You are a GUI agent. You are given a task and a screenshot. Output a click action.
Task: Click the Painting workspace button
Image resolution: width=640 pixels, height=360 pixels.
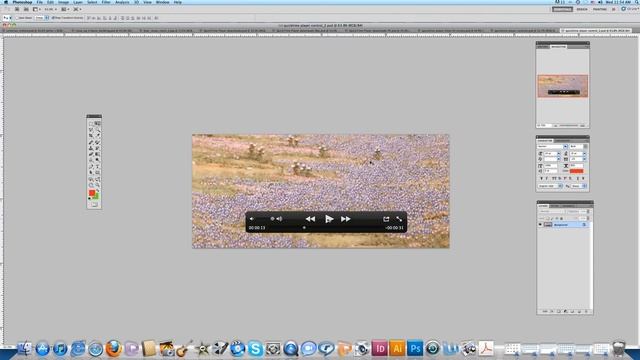(600, 9)
